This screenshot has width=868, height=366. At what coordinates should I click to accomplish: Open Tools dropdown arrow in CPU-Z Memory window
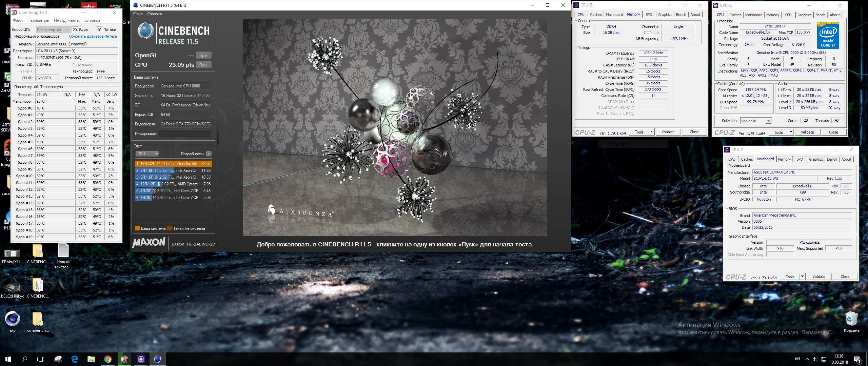pos(651,132)
